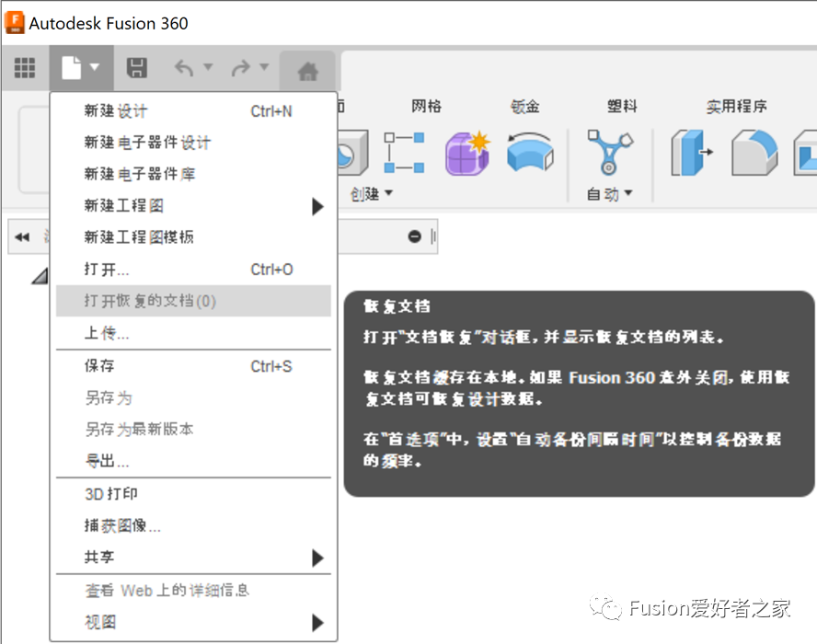Click the Undo arrow
The image size is (817, 644).
pos(184,68)
